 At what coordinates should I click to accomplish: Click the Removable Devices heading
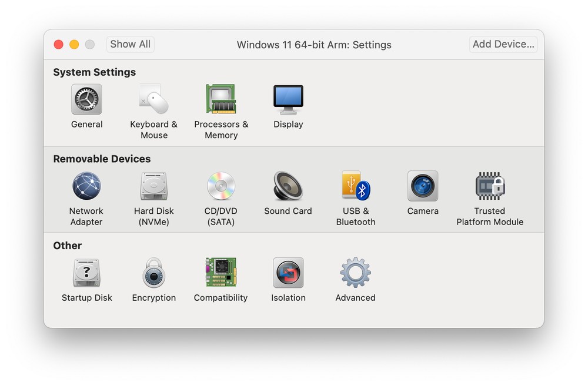pyautogui.click(x=102, y=159)
